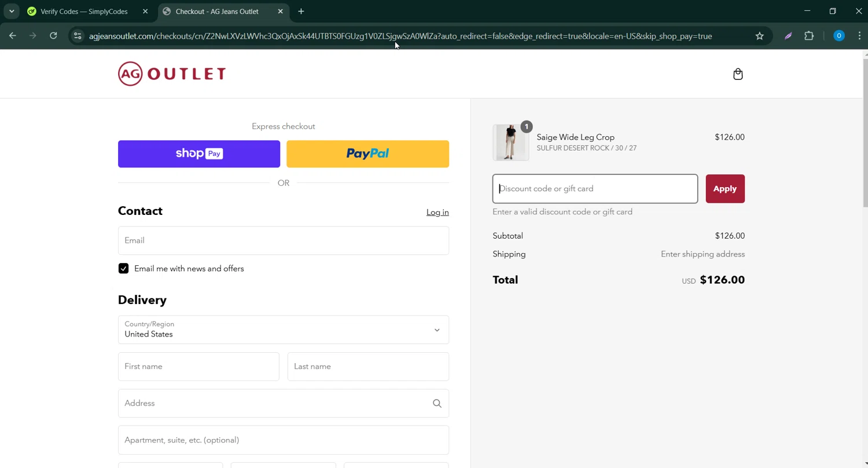868x468 pixels.
Task: Focus the Last name field
Action: tap(368, 367)
